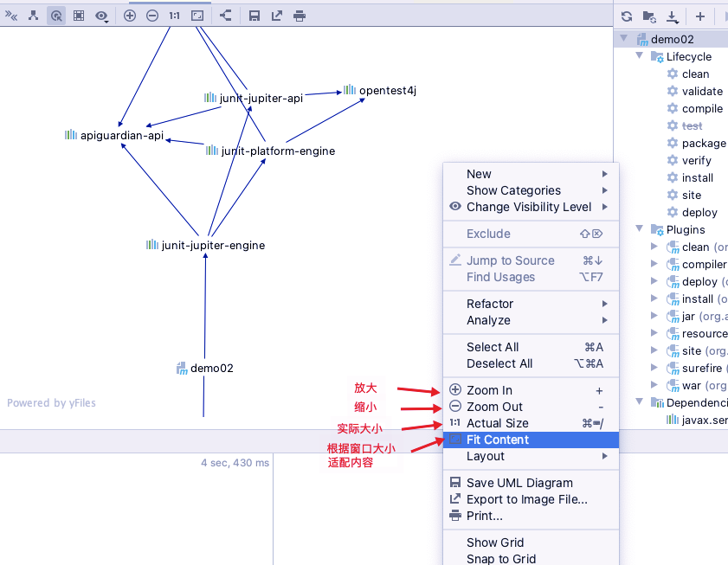Click the export to image toolbar icon
This screenshot has width=728, height=565.
[x=277, y=16]
